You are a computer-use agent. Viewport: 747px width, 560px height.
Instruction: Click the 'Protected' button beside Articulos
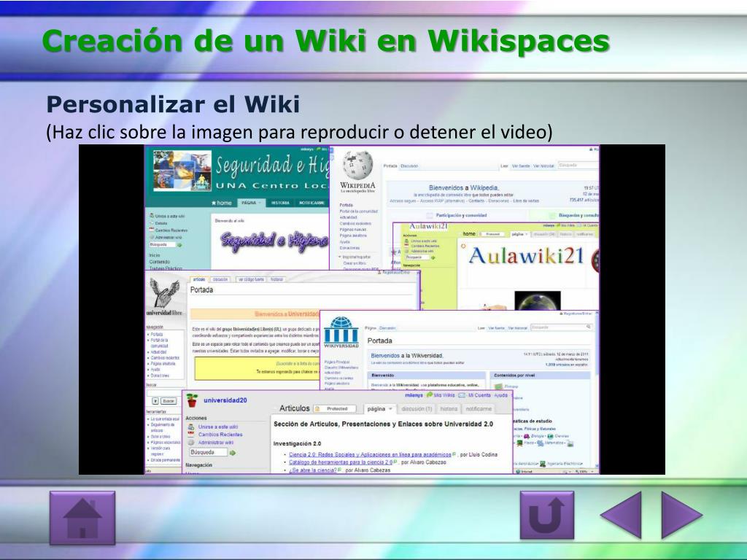coord(334,409)
